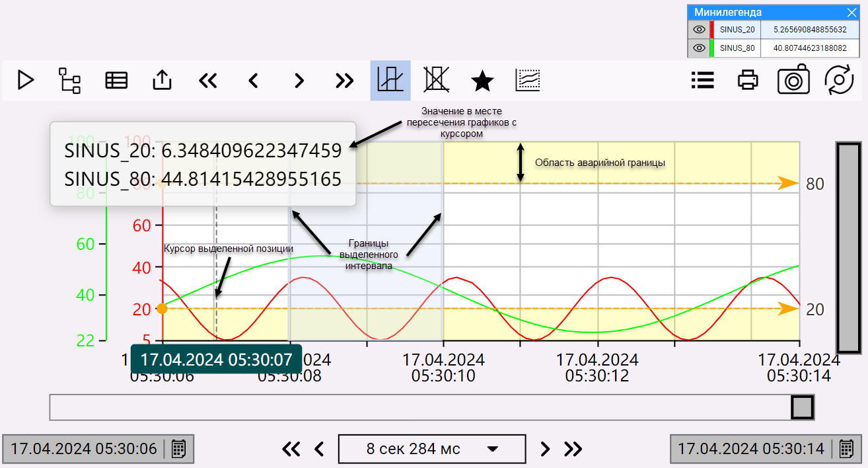Open the hierarchy tree icon

(x=69, y=80)
